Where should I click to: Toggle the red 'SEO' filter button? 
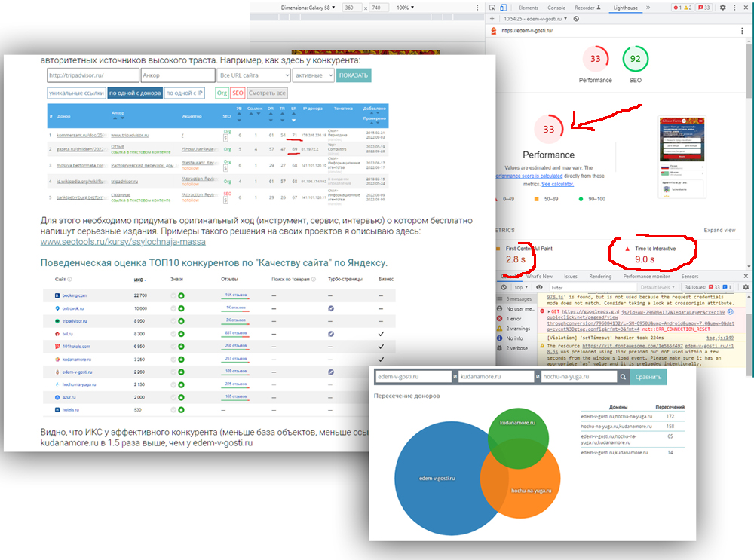[238, 93]
